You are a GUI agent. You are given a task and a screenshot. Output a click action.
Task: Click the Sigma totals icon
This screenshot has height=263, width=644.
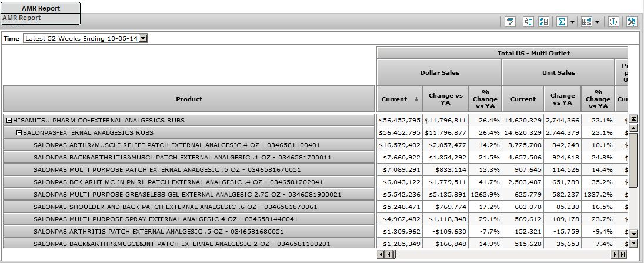[562, 22]
